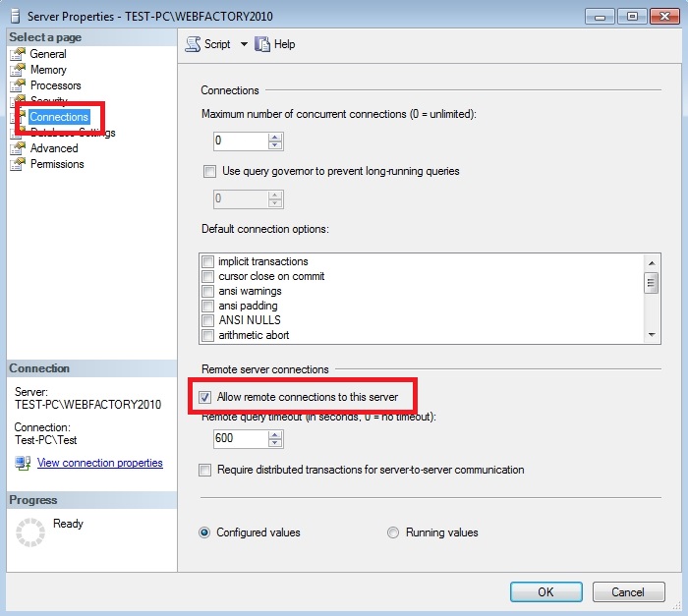Click the General page icon
Viewport: 688px width, 616px height.
coord(17,54)
